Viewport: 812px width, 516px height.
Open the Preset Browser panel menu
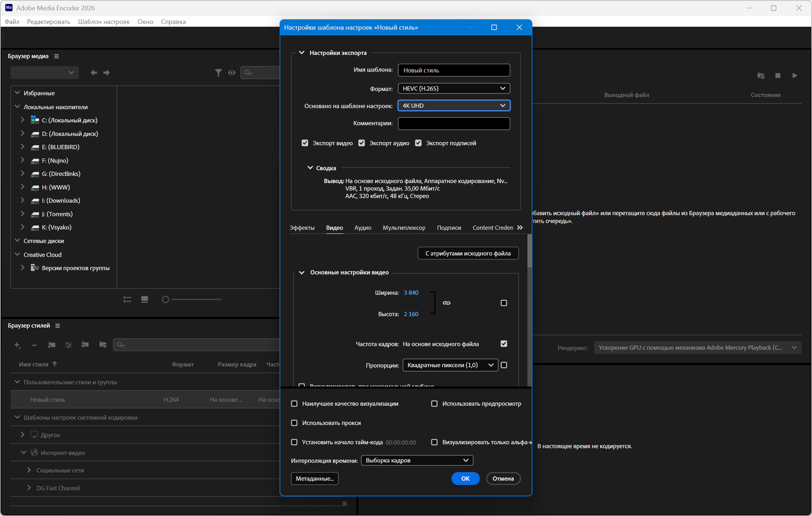point(58,326)
